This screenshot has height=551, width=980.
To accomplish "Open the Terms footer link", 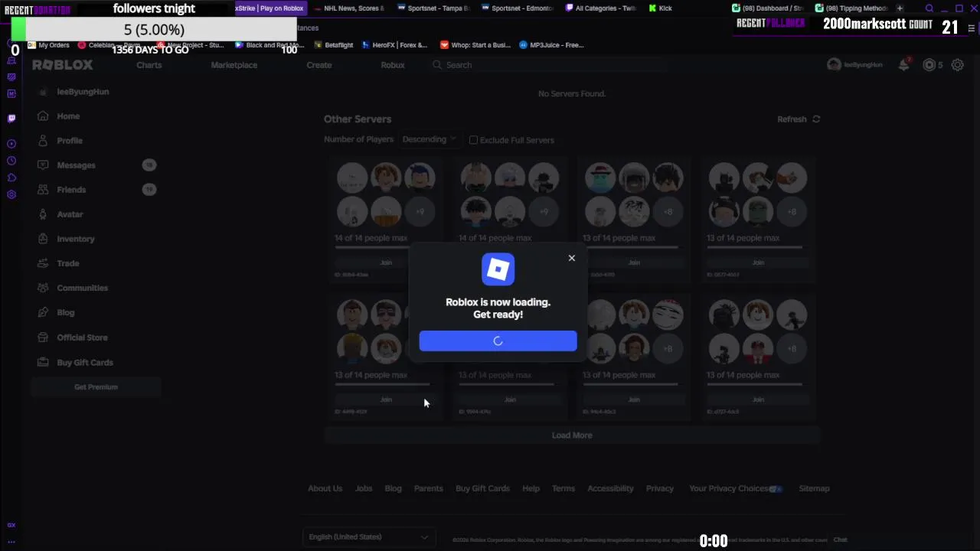I will click(x=563, y=488).
